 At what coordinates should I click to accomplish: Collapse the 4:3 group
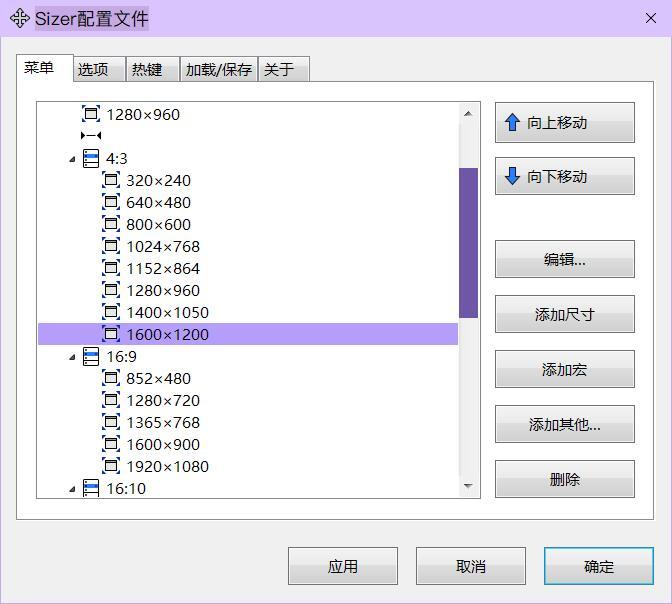(x=72, y=159)
